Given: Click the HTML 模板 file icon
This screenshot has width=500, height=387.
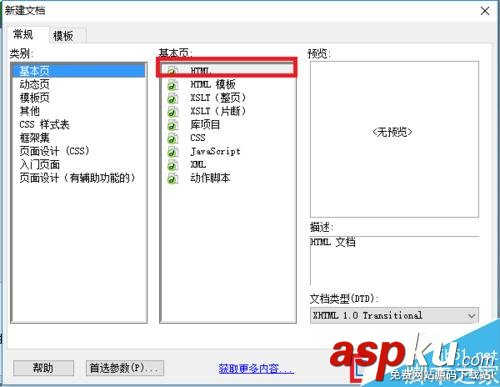Looking at the screenshot, I should pos(172,85).
